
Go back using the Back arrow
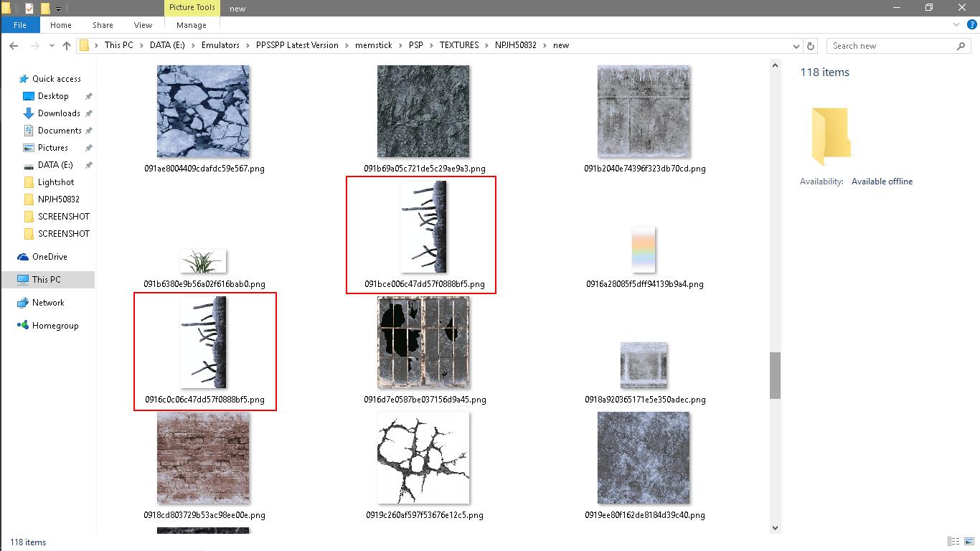pos(14,45)
